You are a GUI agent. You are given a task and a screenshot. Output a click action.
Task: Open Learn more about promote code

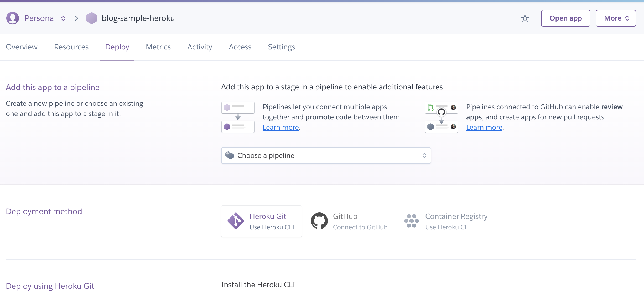pos(281,128)
